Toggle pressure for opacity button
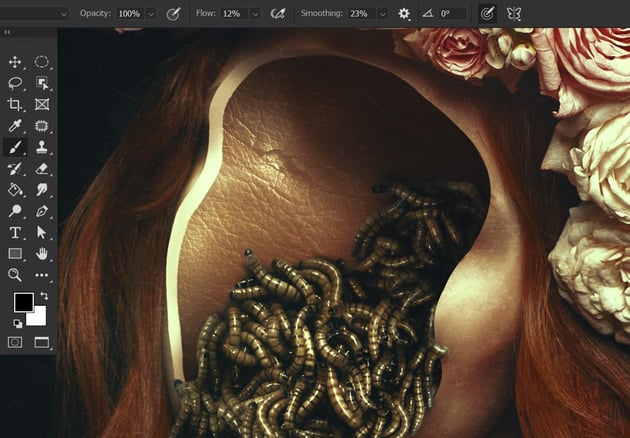Viewport: 630px width, 438px height. click(173, 14)
